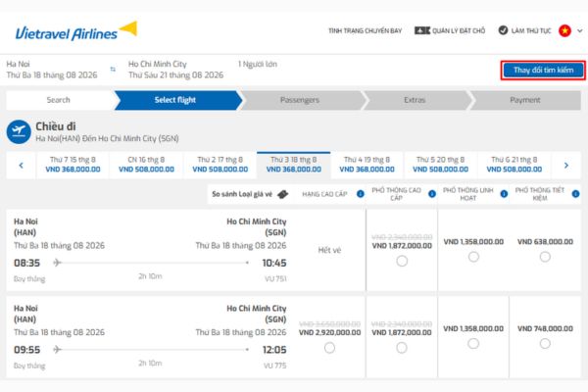Expand the language dropdown chevron
This screenshot has height=392, width=588.
tap(580, 30)
